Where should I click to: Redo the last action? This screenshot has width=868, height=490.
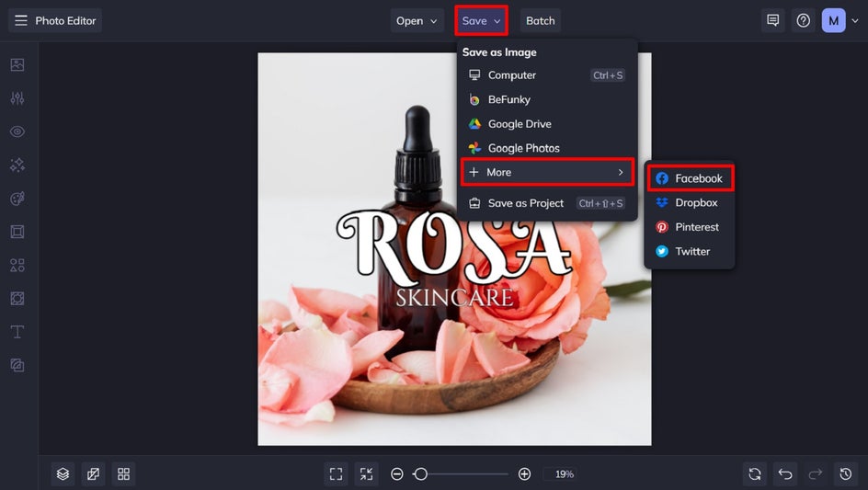[816, 474]
